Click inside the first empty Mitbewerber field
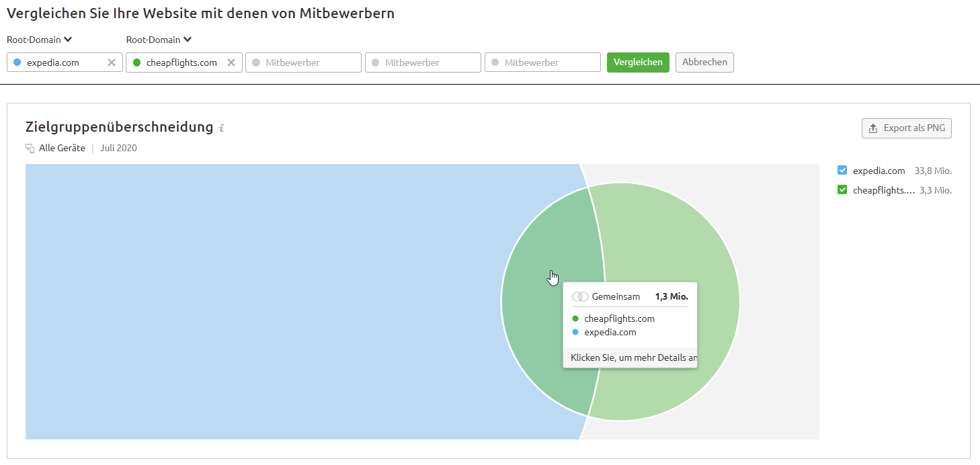 point(303,62)
